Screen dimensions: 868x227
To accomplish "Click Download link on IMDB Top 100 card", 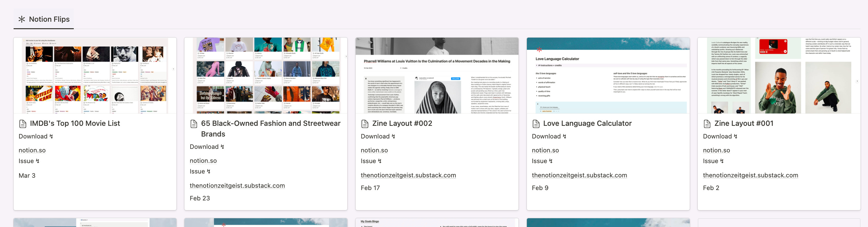I will [36, 137].
